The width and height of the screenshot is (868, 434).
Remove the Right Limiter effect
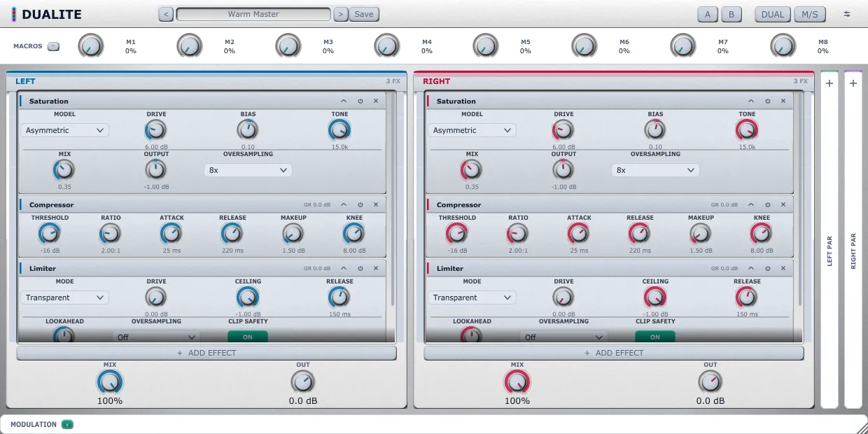[x=783, y=268]
